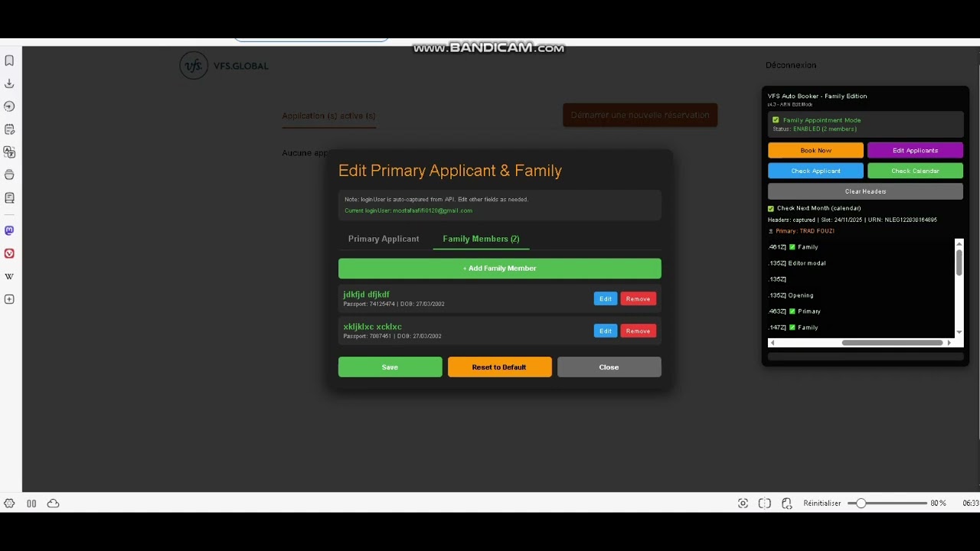
Task: Click the VFS Global logo
Action: (x=224, y=66)
